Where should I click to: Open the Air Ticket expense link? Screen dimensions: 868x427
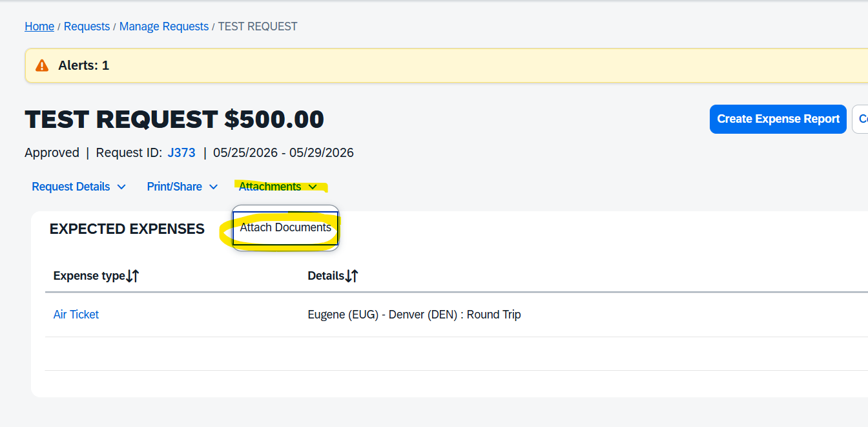click(x=76, y=315)
